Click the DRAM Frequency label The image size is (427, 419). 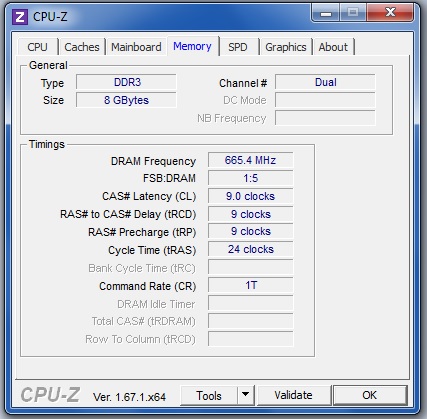click(x=153, y=161)
